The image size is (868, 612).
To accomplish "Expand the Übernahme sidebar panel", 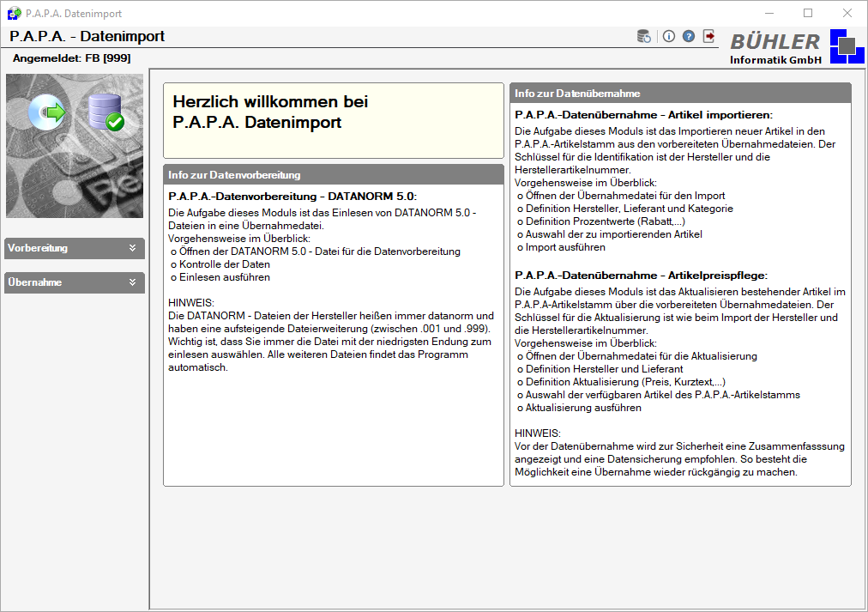I will click(x=74, y=282).
